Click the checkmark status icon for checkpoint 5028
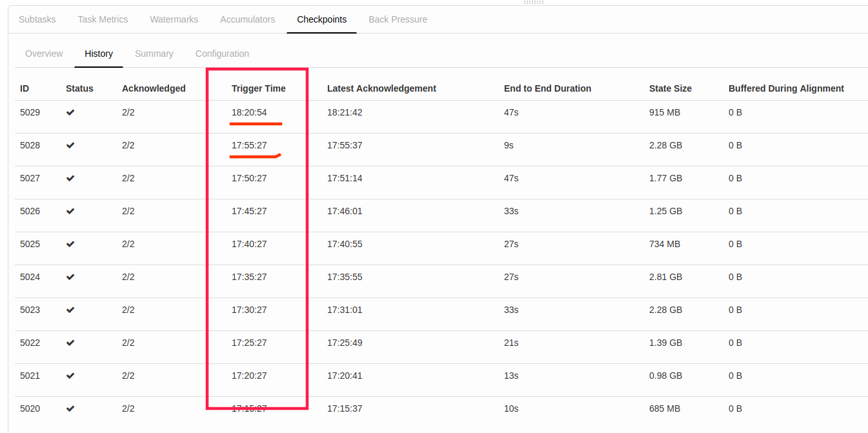Screen dimensions: 868x433 pyautogui.click(x=70, y=145)
